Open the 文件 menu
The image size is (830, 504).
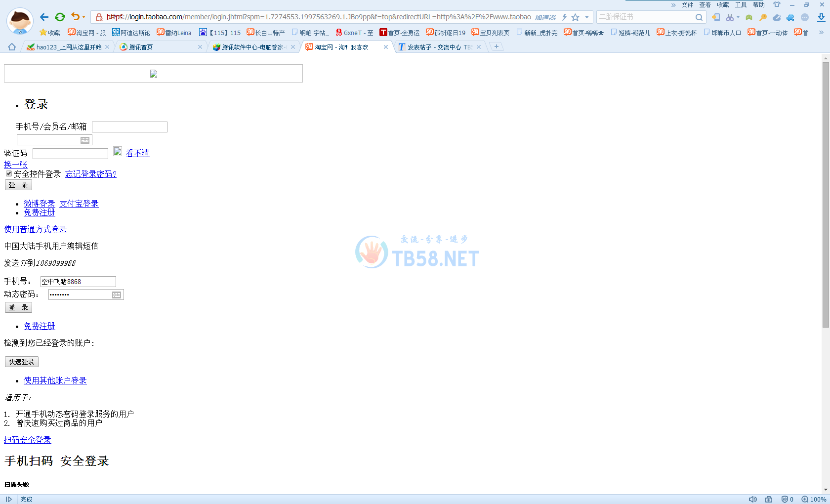tap(688, 5)
